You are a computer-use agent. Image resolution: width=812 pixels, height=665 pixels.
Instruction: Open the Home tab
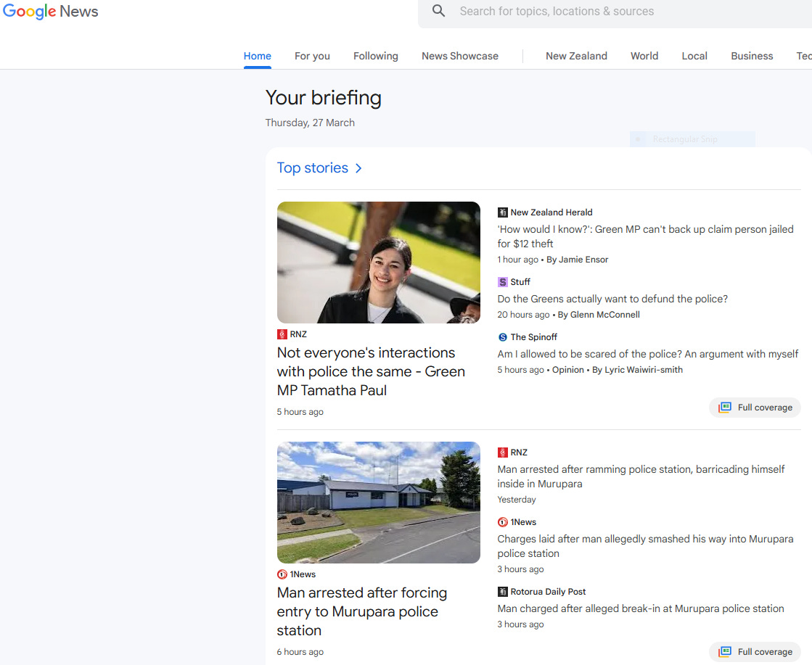pyautogui.click(x=258, y=56)
